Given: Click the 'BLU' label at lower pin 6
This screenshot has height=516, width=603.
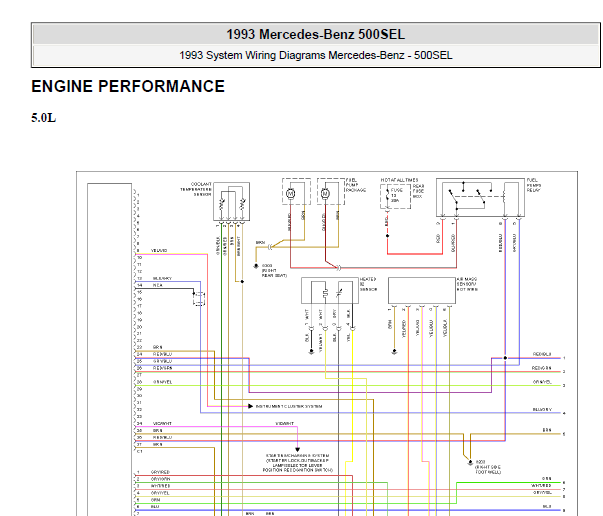Looking at the screenshot, I should coord(155,506).
